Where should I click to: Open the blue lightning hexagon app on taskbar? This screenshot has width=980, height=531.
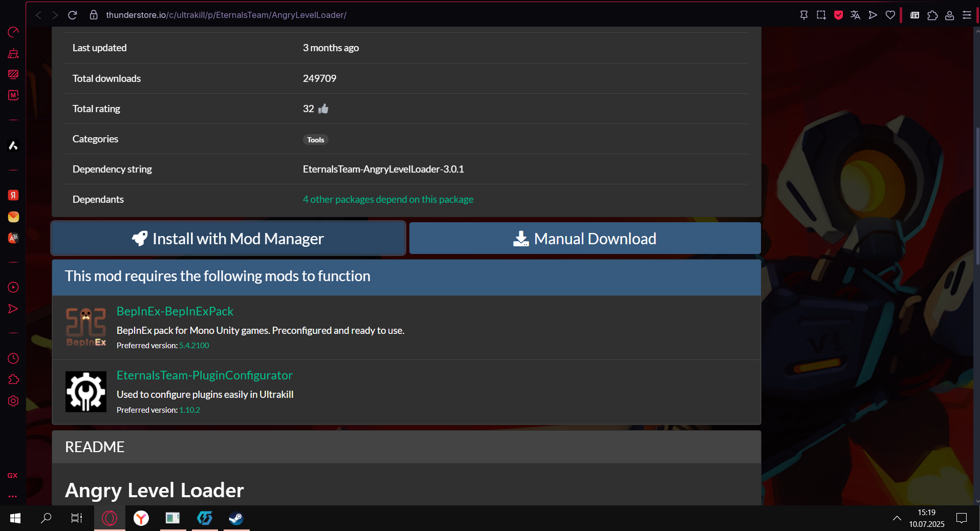[x=205, y=518]
